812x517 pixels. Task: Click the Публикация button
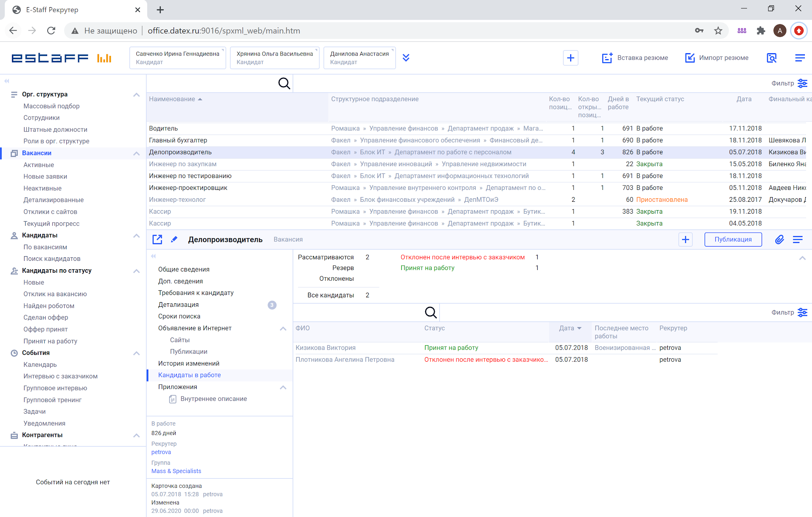[x=733, y=239]
